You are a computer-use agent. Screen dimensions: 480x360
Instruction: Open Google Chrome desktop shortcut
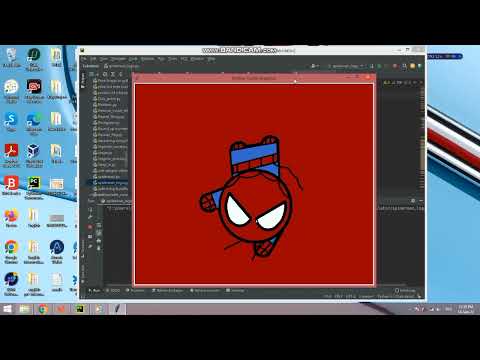tap(11, 252)
